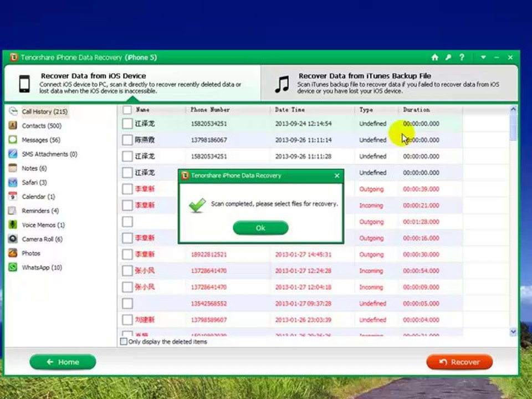Select the Call History icon in sidebar
The height and width of the screenshot is (399, 532).
point(13,111)
